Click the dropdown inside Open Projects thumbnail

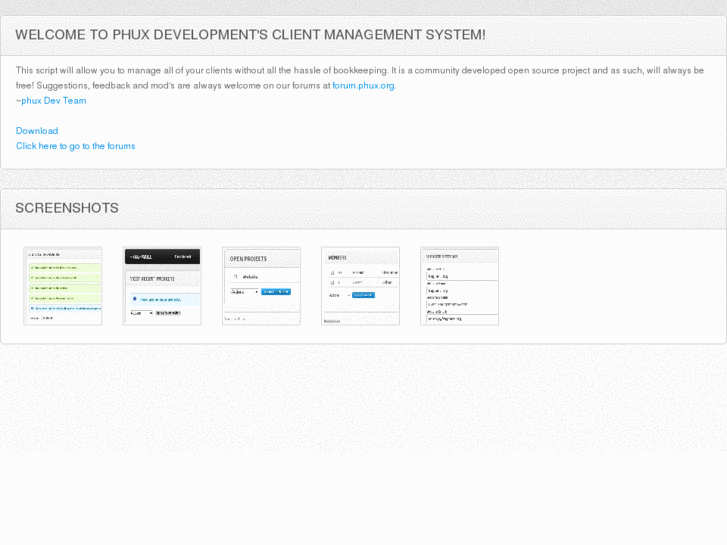(x=244, y=292)
